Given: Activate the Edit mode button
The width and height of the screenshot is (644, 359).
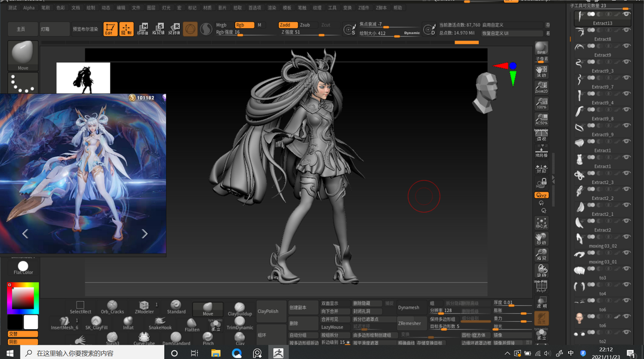Looking at the screenshot, I should (x=110, y=29).
